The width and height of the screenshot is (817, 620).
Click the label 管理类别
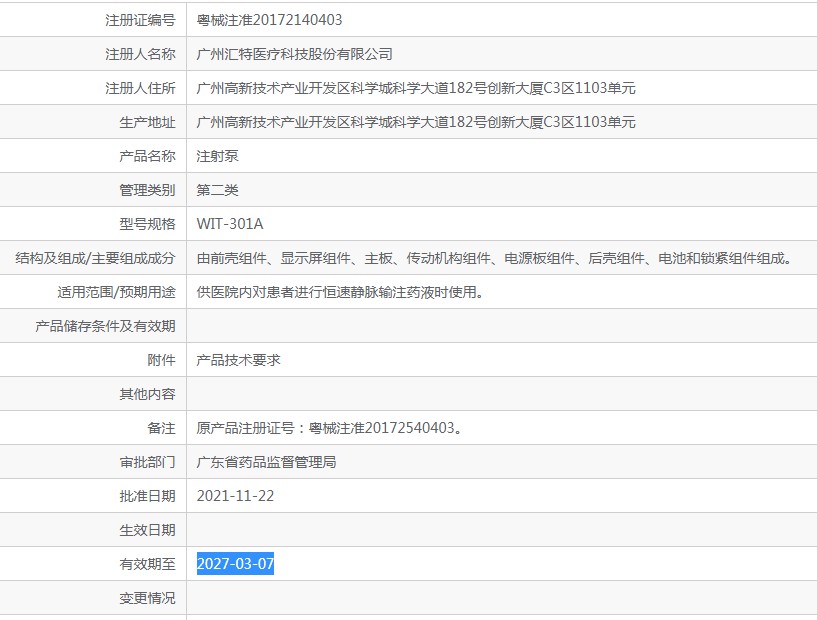147,190
